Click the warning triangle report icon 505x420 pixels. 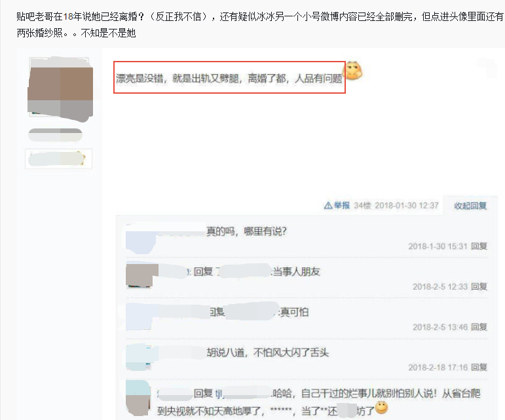click(328, 206)
